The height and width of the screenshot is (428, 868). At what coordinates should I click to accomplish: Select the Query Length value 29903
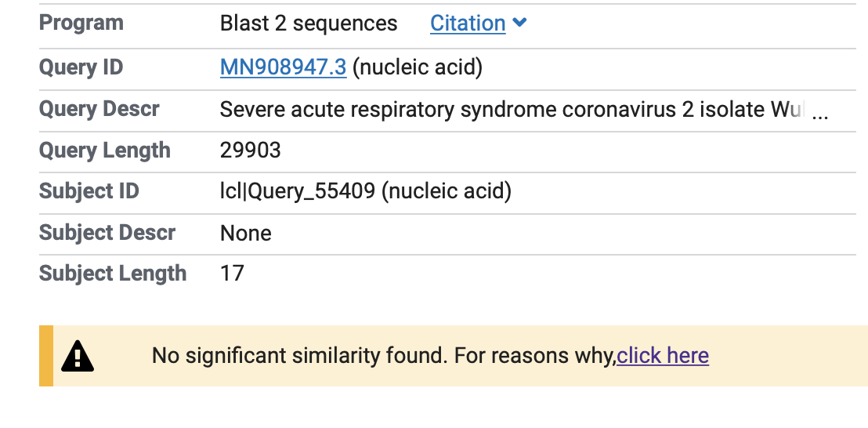click(250, 151)
